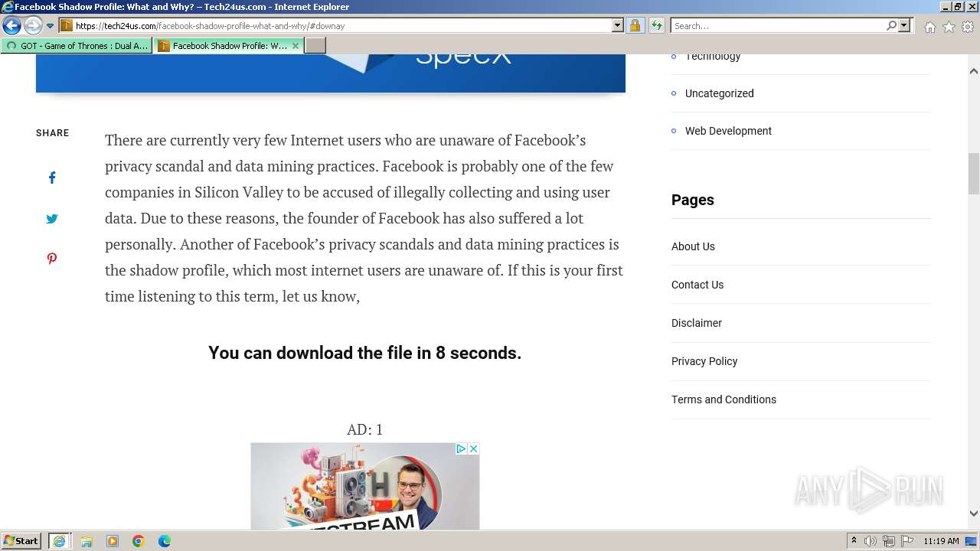Launch Microsoft Edge from the taskbar
The height and width of the screenshot is (551, 980).
pos(165,541)
